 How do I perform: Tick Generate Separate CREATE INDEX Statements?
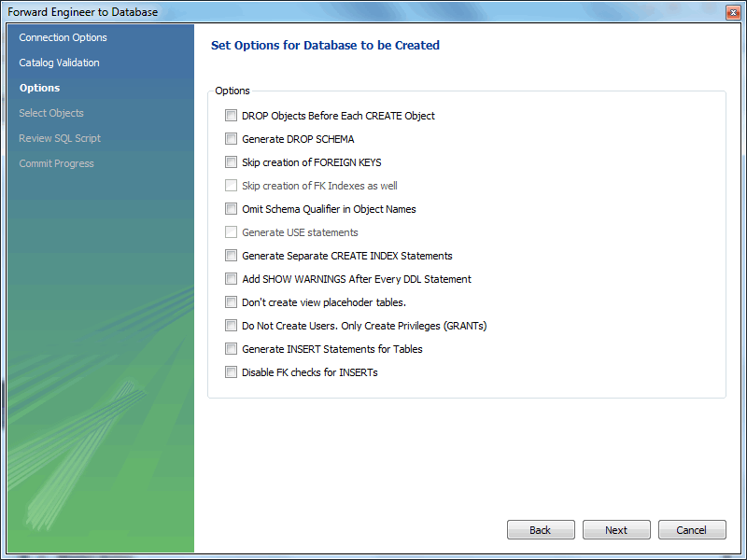pos(231,256)
